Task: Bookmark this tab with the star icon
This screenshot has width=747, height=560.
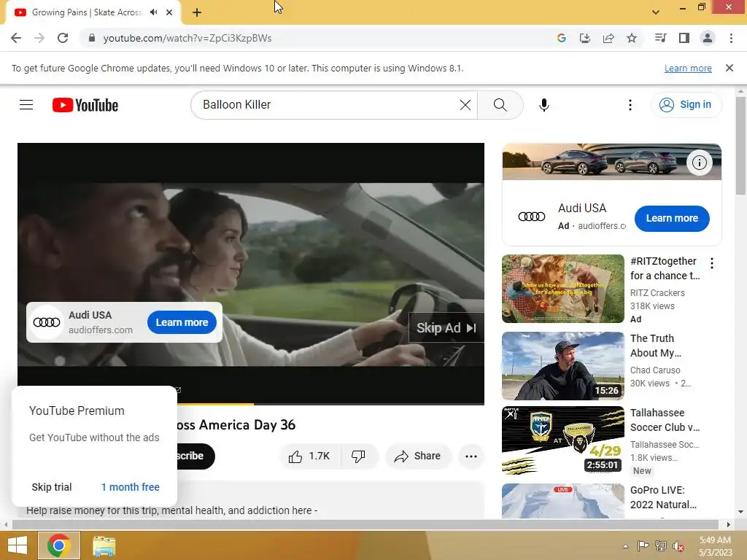Action: point(632,38)
